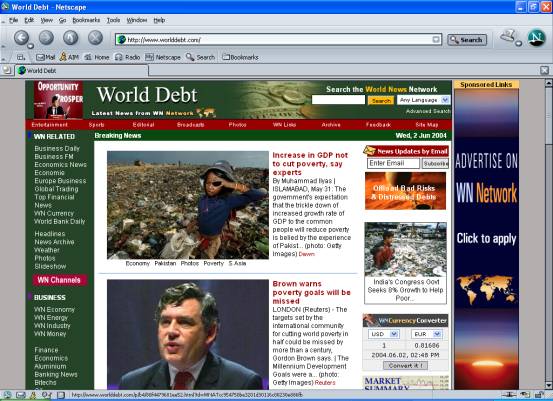Open My Netscape in the personal toolbar

[163, 57]
